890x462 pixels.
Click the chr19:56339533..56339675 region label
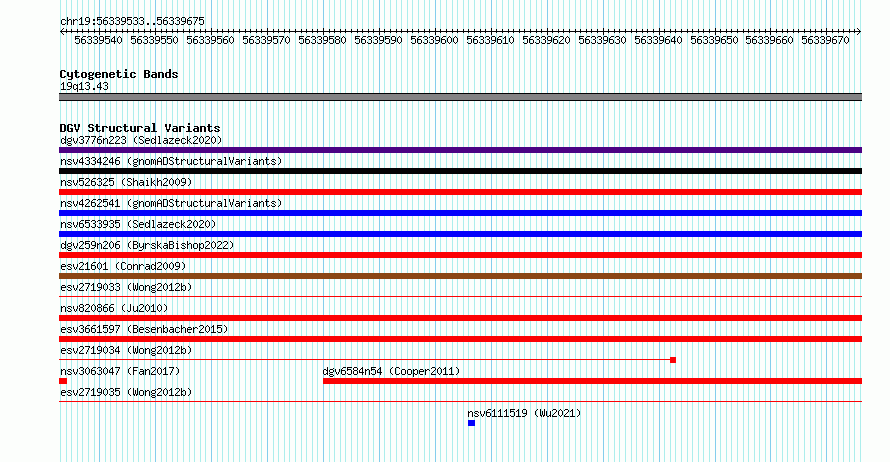point(132,21)
